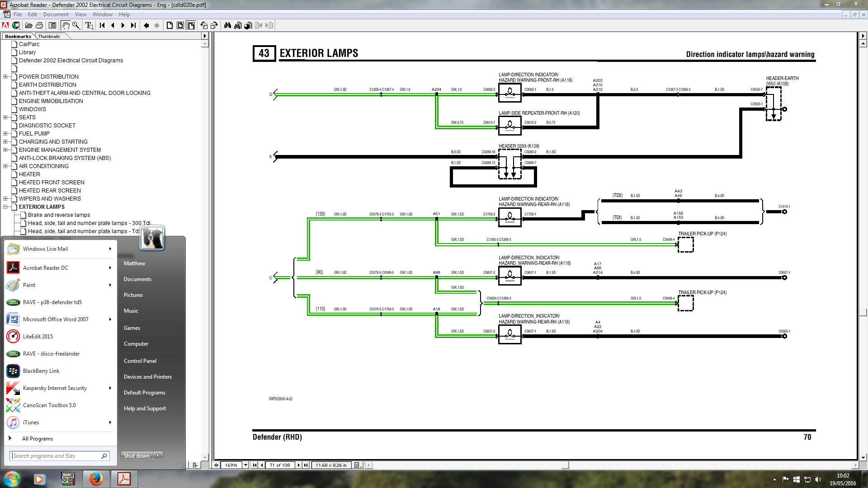868x488 pixels.
Task: Open the File menu
Action: 18,14
